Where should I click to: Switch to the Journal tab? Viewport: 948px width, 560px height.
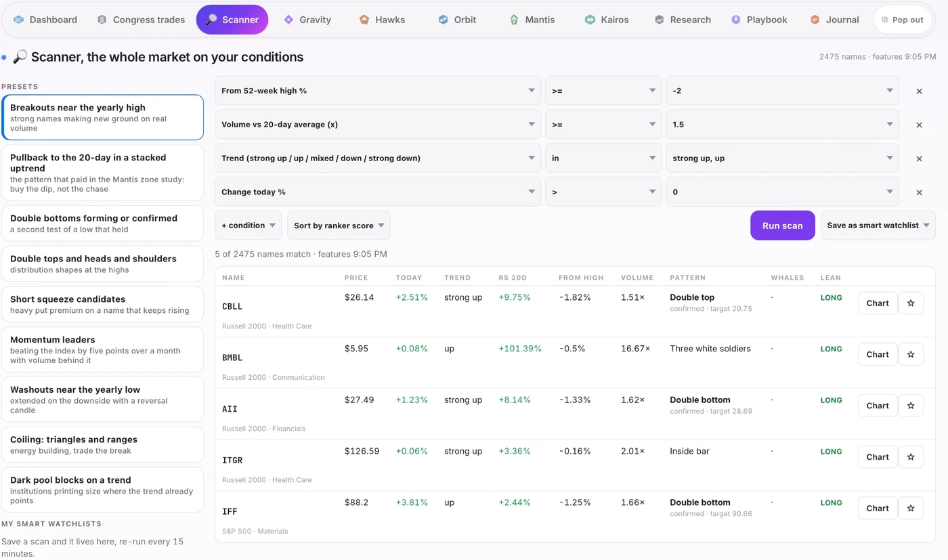tap(835, 20)
